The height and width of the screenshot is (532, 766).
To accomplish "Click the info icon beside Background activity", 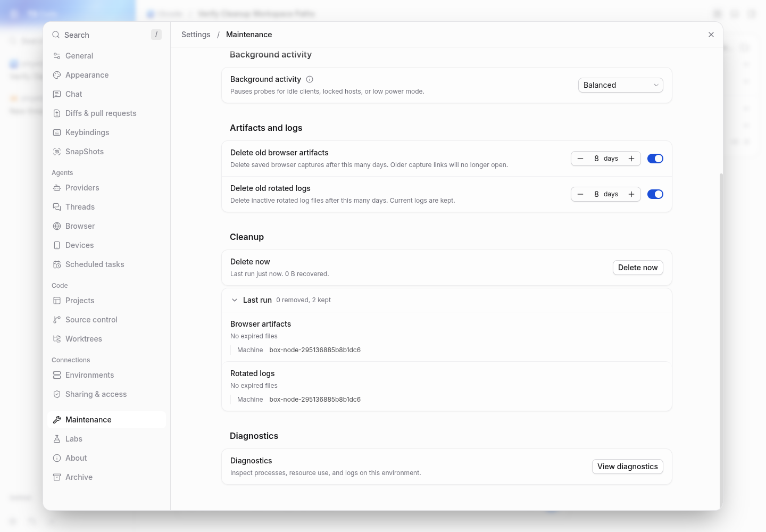I will 310,79.
